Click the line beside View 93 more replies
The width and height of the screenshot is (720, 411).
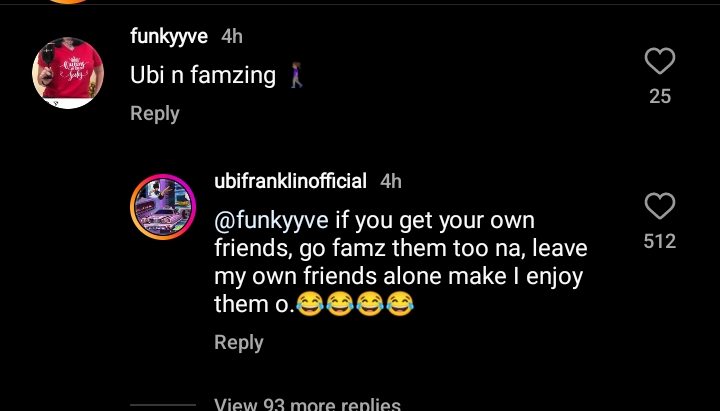click(165, 405)
